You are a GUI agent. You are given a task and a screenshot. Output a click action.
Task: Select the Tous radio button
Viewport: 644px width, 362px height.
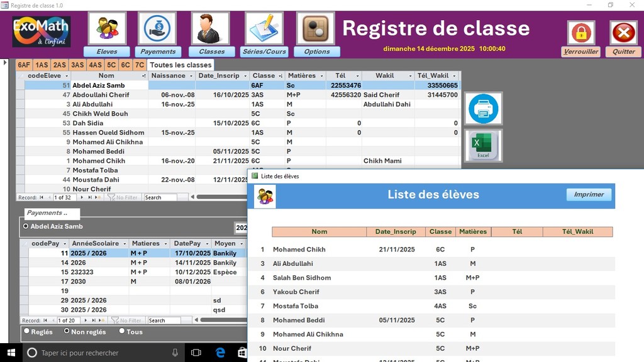122,331
